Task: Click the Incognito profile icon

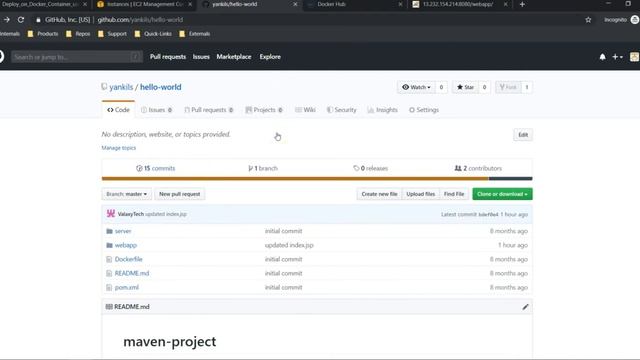Action: click(635, 20)
